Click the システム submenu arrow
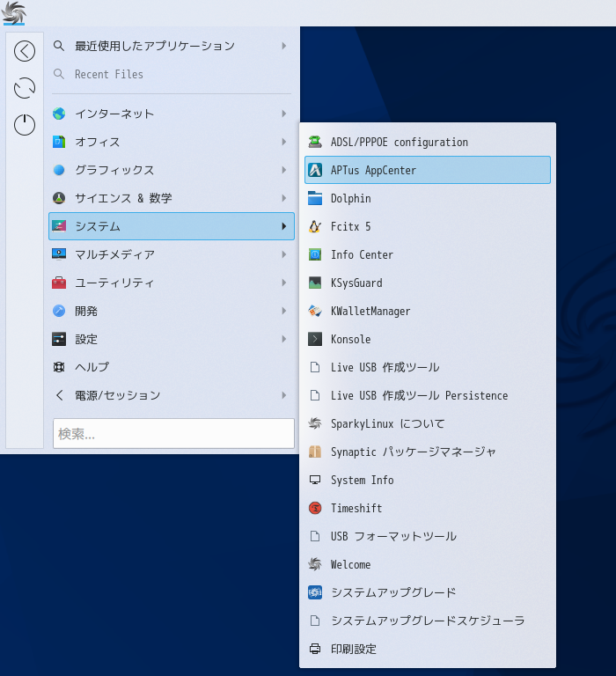This screenshot has height=676, width=616. [x=283, y=226]
